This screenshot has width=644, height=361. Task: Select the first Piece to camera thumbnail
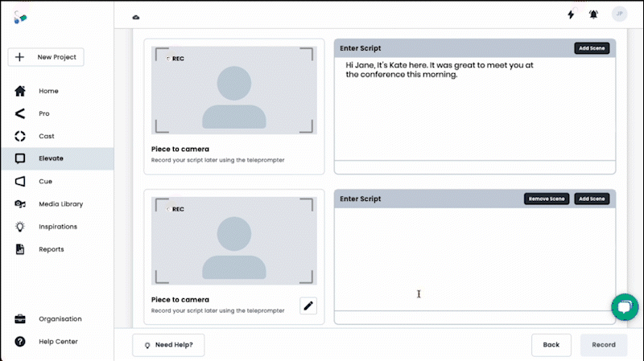(x=233, y=90)
